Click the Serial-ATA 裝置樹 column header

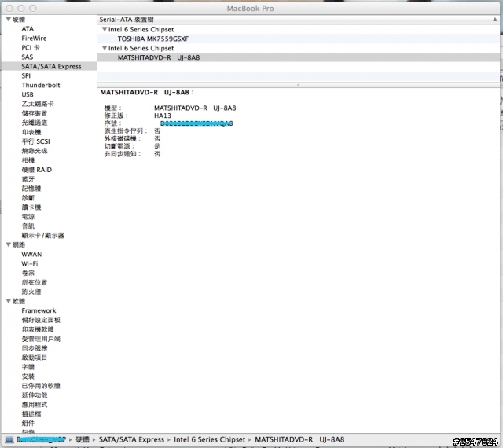click(x=299, y=20)
